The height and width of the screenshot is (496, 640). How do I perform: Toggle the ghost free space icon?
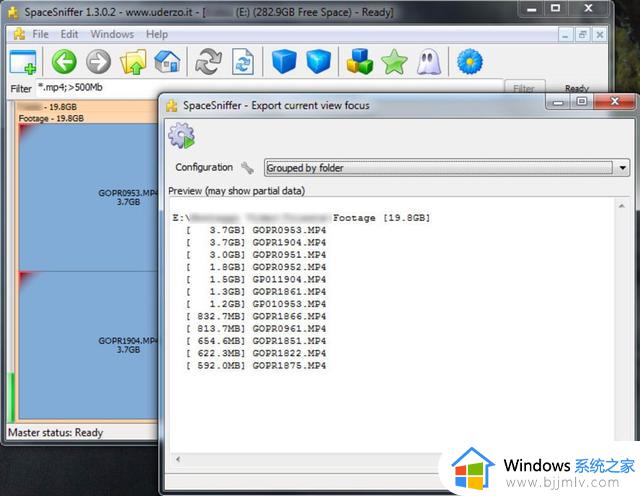(429, 62)
